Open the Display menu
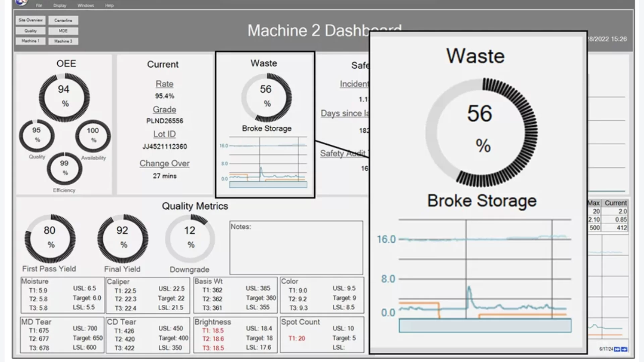The image size is (644, 362). click(60, 5)
